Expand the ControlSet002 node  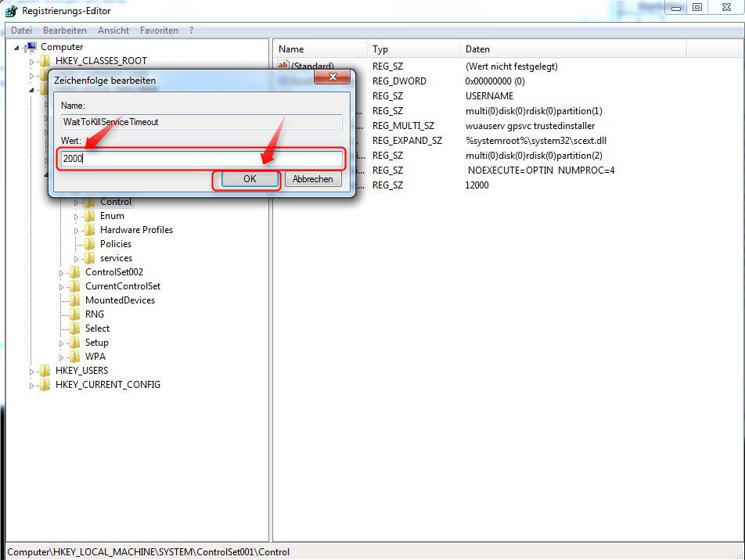click(x=62, y=272)
